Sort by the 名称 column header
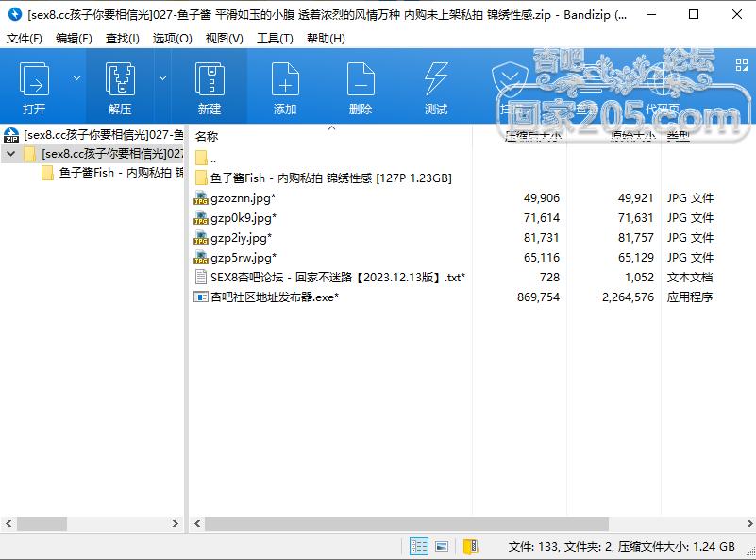Image resolution: width=756 pixels, height=560 pixels. click(x=207, y=137)
